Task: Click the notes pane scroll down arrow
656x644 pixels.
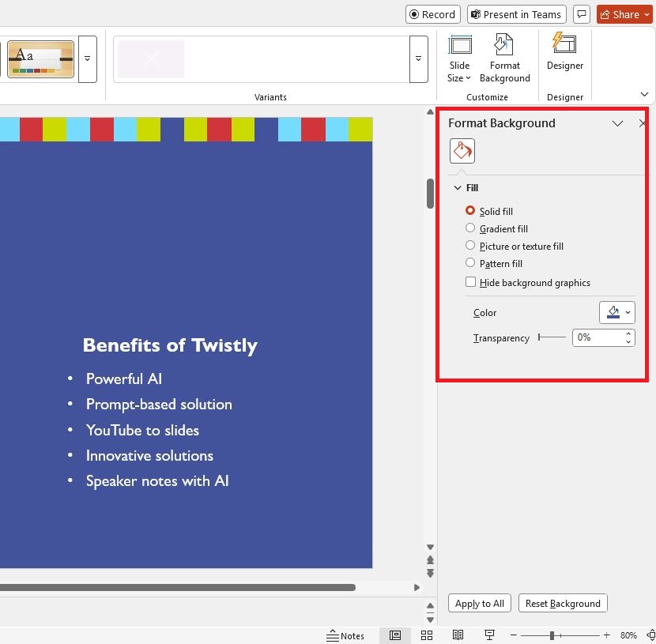Action: 430,620
